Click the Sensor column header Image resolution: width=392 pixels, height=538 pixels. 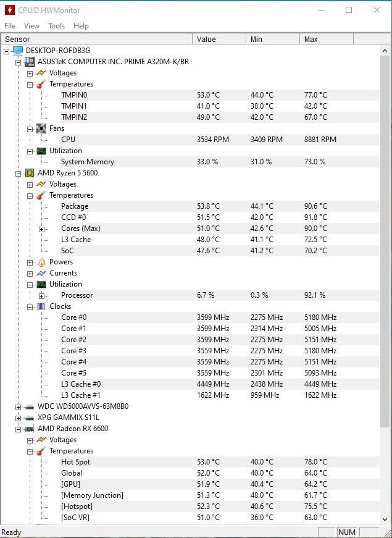[97, 39]
